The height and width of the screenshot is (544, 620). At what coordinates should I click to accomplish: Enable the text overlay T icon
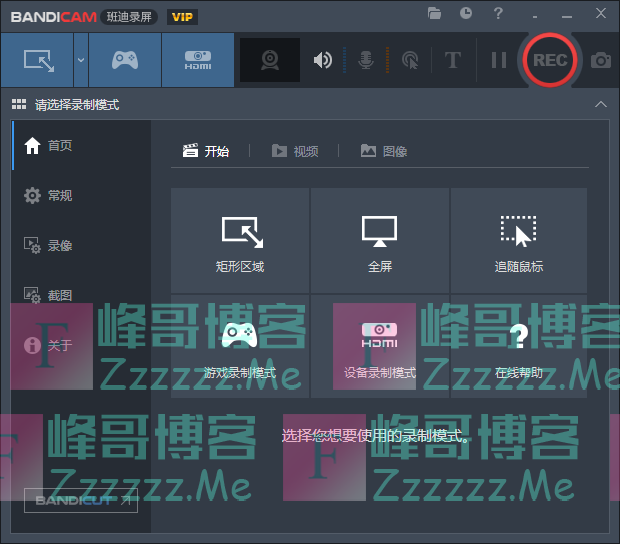(x=452, y=60)
